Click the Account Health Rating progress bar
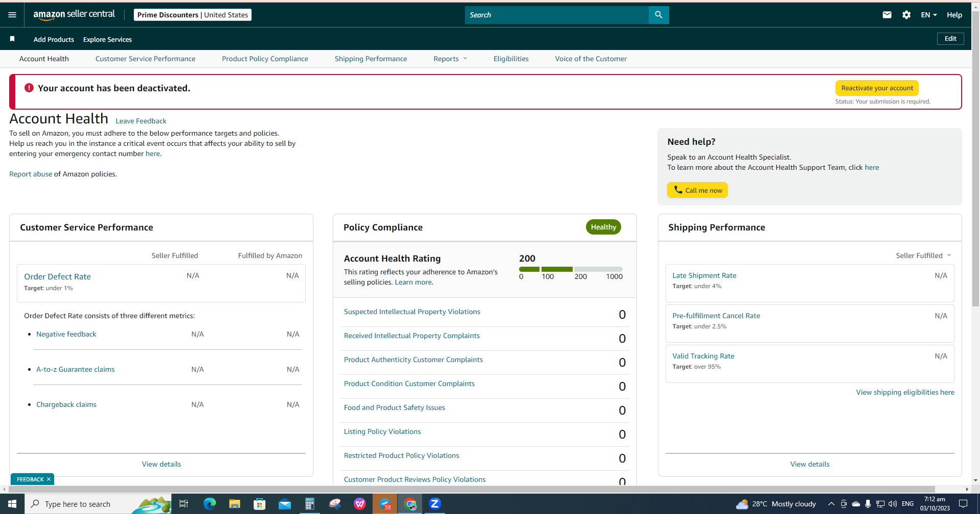 [x=571, y=269]
